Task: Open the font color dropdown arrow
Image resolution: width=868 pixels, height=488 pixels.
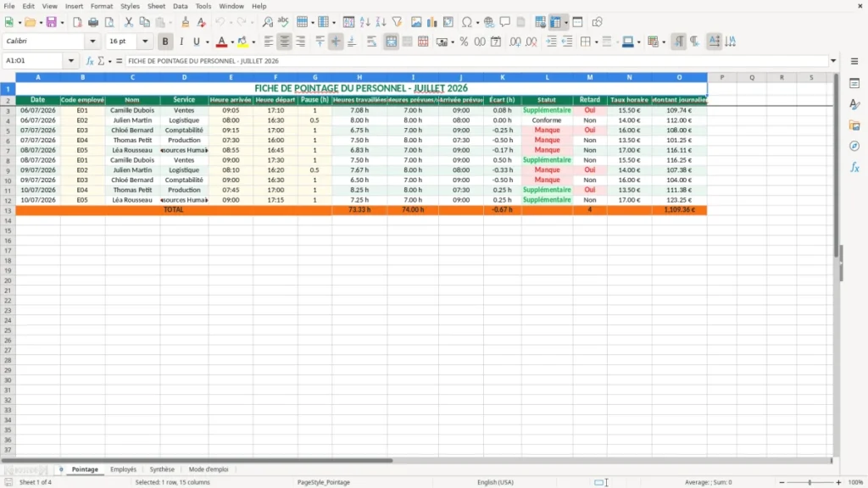Action: 232,42
